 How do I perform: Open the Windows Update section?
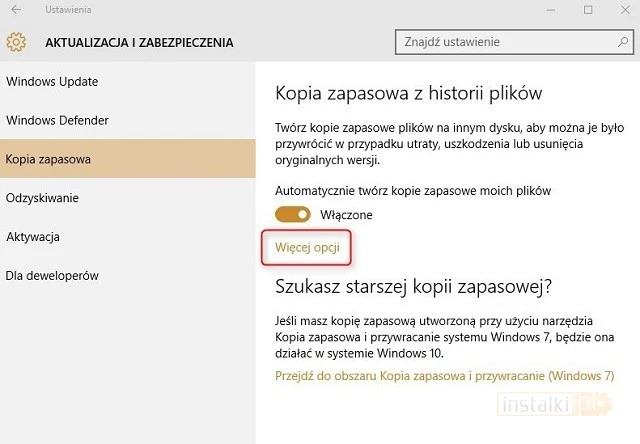tap(52, 82)
